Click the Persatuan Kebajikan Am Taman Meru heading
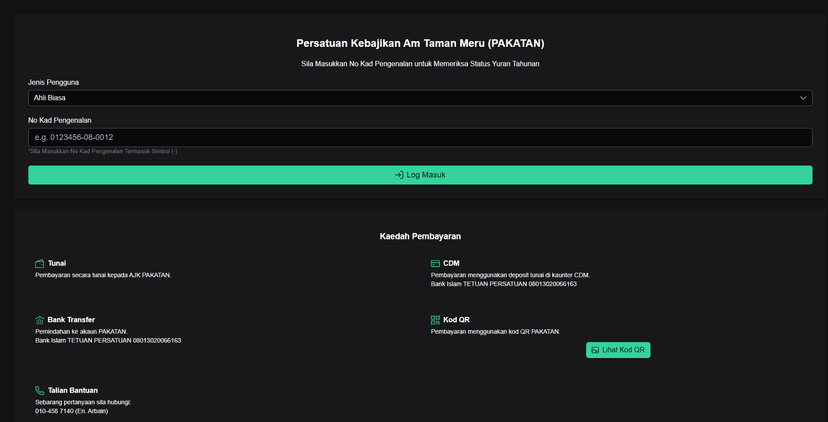Viewport: 828px width, 422px height. pyautogui.click(x=420, y=43)
